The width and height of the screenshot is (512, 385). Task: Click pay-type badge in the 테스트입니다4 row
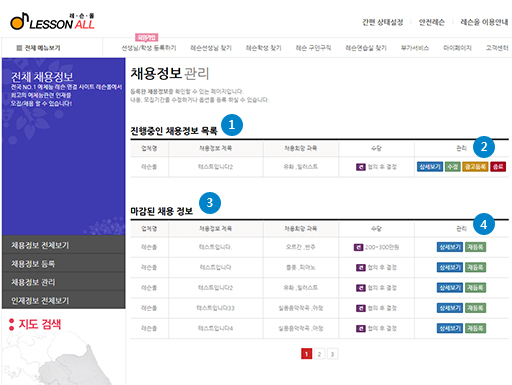[x=361, y=328]
